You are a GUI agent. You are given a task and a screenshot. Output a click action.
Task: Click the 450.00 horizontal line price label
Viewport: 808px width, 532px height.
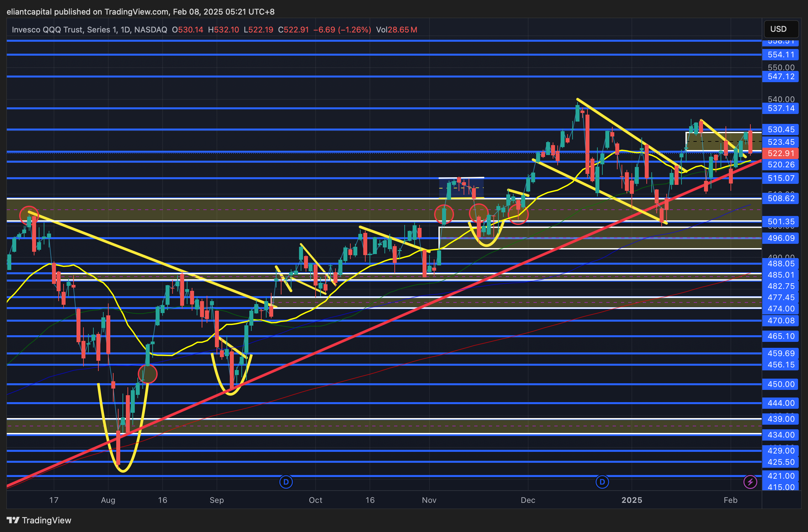coord(781,384)
